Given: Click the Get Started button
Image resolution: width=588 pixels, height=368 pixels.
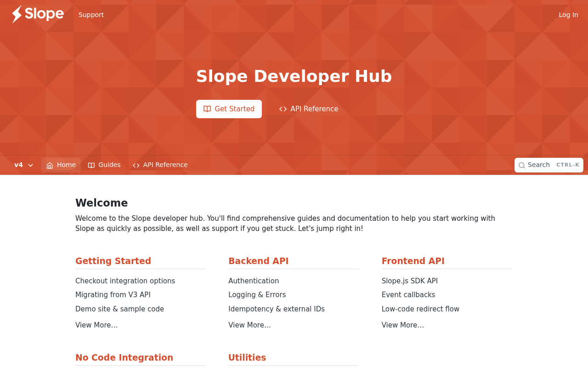Looking at the screenshot, I should tap(229, 109).
